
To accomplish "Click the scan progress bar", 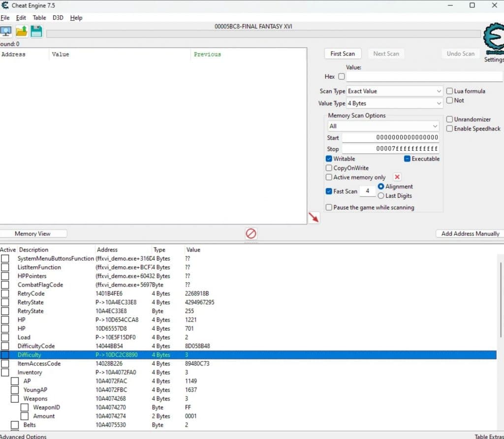I will coord(263,34).
